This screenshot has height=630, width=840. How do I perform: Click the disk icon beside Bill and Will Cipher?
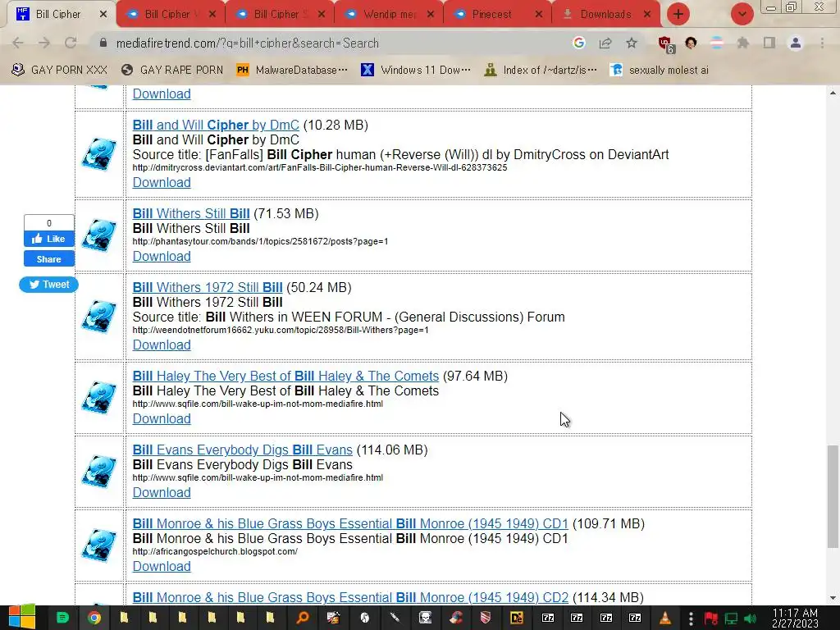(x=99, y=154)
